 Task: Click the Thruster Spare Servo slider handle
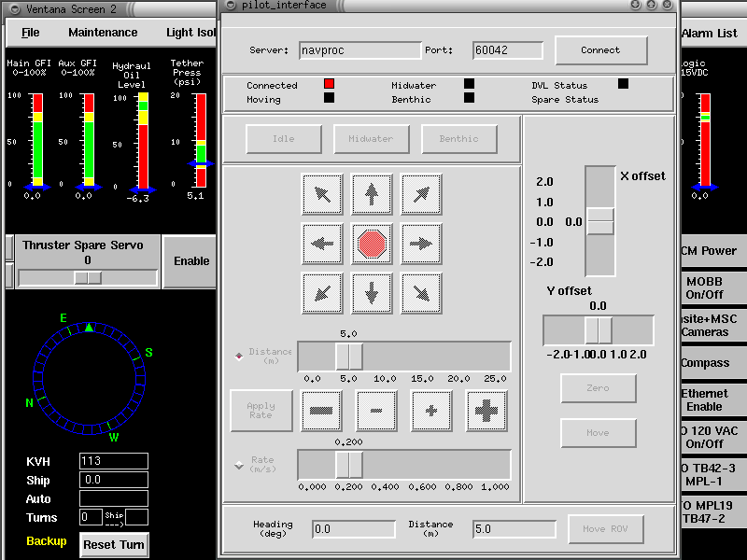pos(88,278)
